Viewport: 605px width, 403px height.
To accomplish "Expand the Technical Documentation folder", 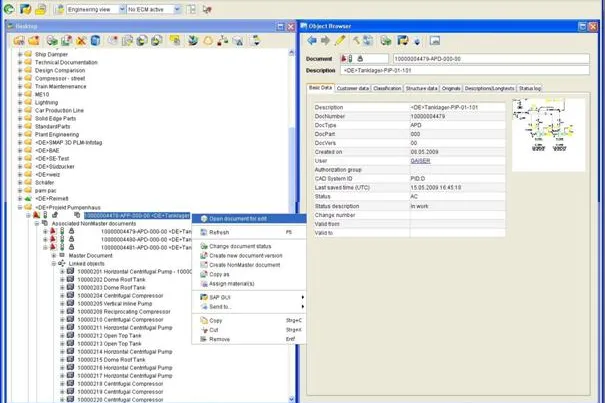I will pos(20,62).
